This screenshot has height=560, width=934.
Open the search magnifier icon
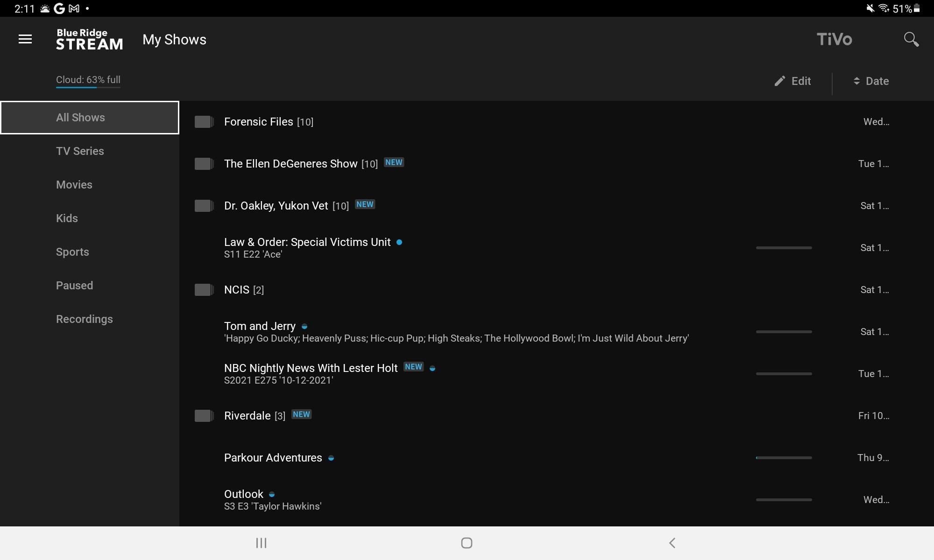pos(911,39)
